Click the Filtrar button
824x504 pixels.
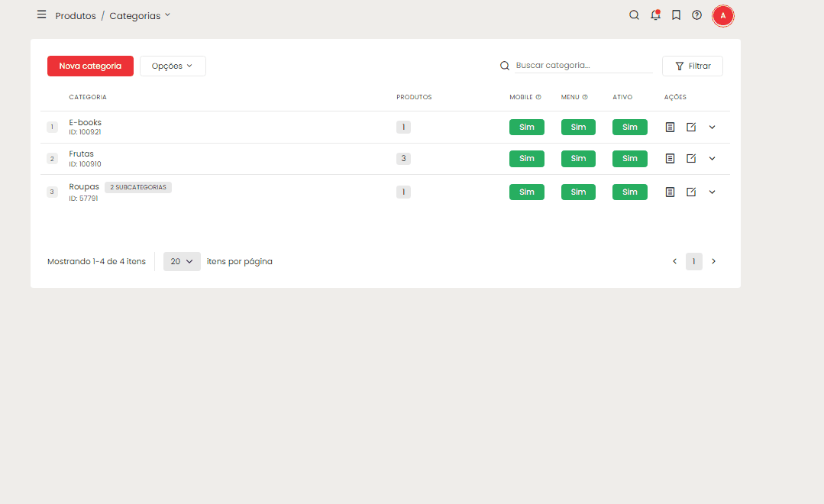692,66
